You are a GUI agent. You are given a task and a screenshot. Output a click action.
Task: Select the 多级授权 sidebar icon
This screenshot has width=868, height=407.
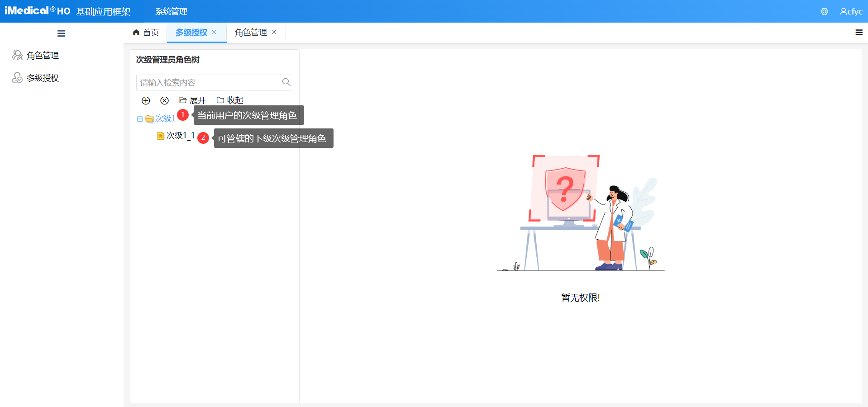pos(17,77)
